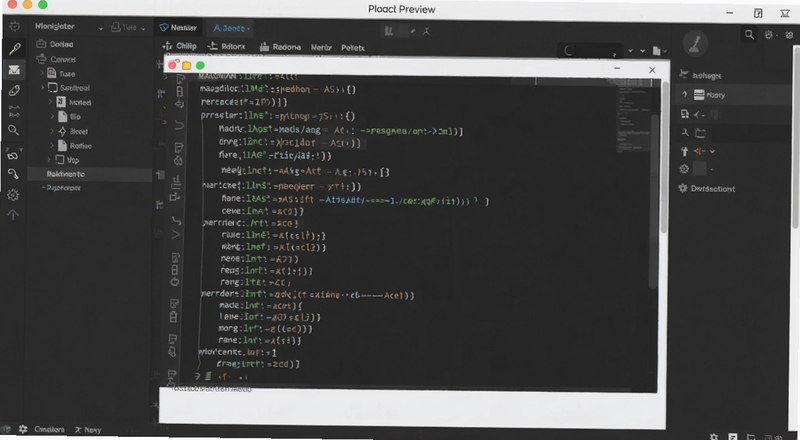Viewport: 800px width, 440px height.
Task: Expand the fiio tree item
Action: pos(52,116)
